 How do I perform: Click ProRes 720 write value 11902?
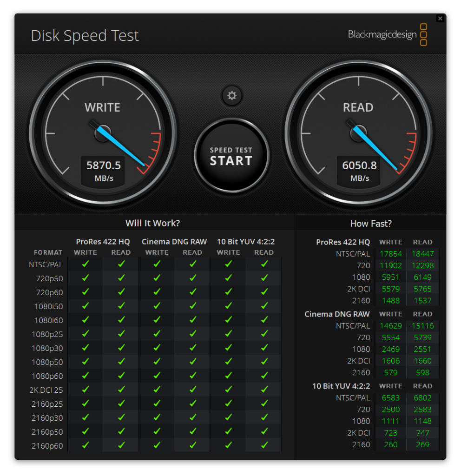[390, 265]
